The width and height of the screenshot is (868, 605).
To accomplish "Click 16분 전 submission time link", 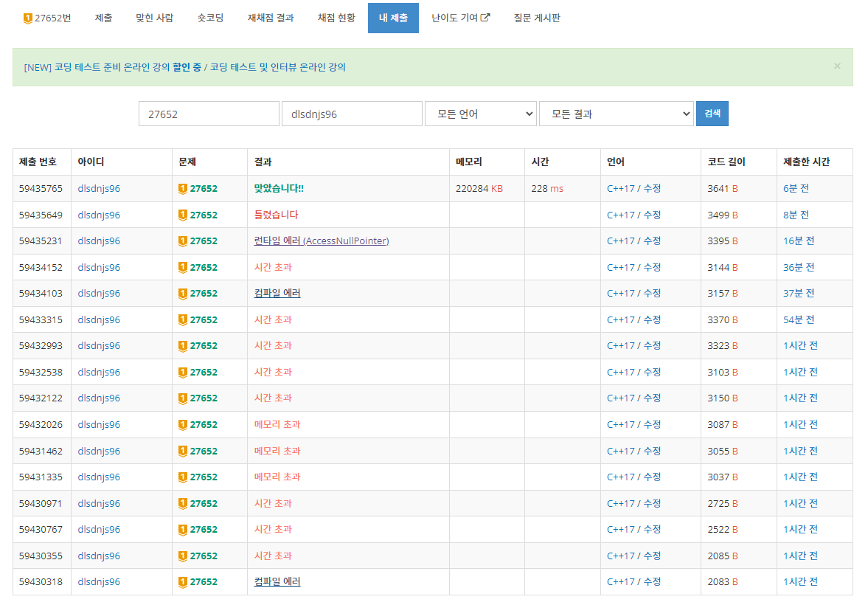I will (x=799, y=241).
